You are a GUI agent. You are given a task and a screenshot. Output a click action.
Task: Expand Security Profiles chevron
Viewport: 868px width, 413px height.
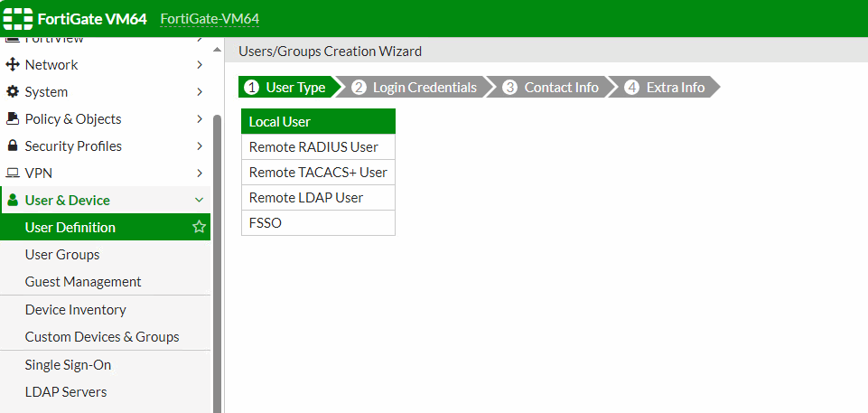pyautogui.click(x=200, y=146)
